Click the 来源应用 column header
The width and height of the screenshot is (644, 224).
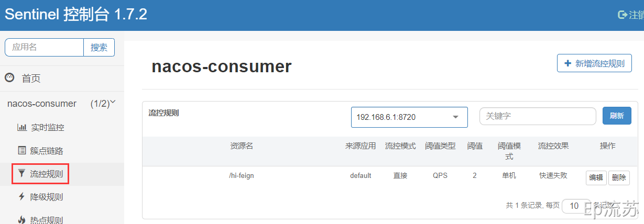(361, 145)
